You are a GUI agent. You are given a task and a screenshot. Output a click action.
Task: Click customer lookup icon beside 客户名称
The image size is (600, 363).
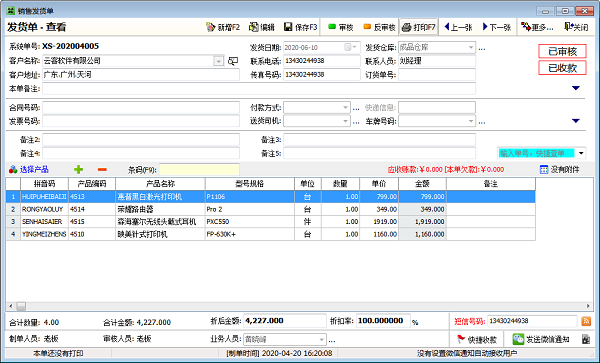point(233,61)
